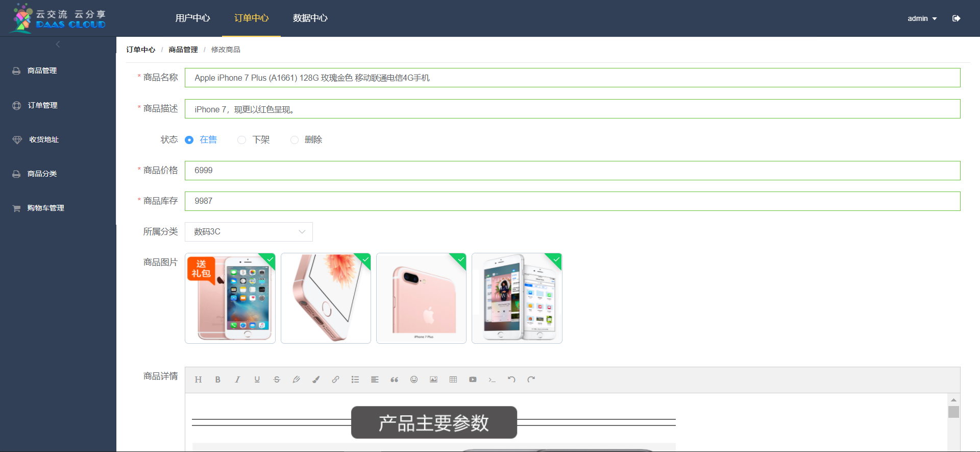Toggle selection of the two-phones image

(517, 298)
